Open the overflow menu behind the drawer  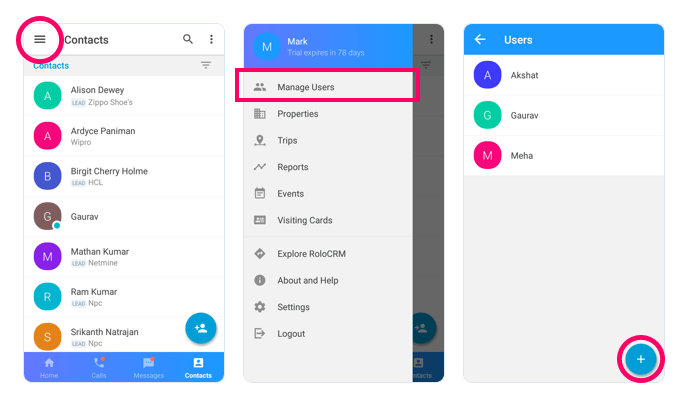(x=431, y=39)
